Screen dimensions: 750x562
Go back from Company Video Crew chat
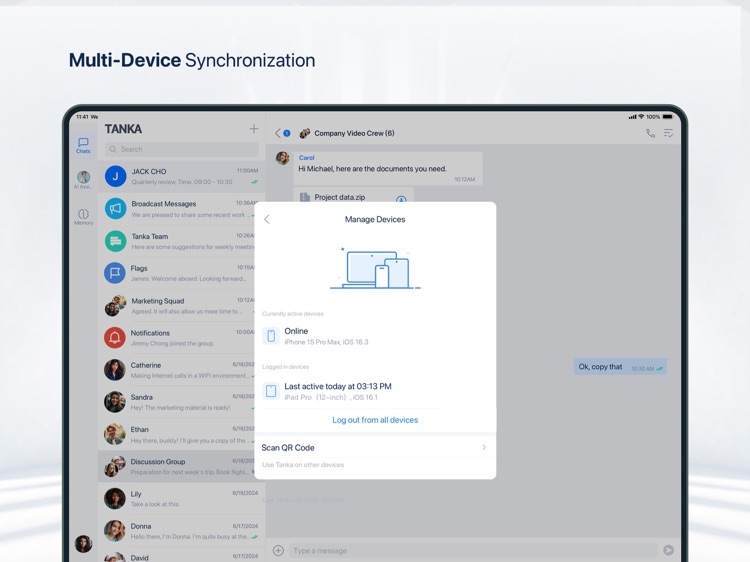pos(278,133)
